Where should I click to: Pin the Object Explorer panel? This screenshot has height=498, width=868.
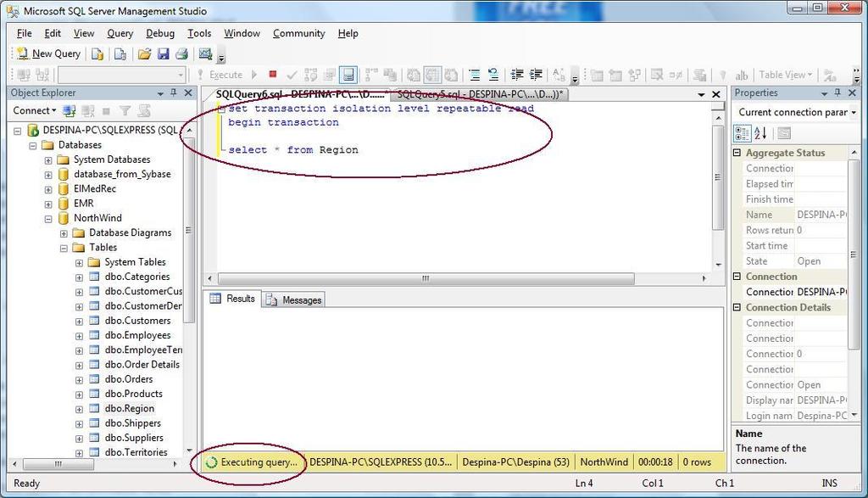click(173, 93)
